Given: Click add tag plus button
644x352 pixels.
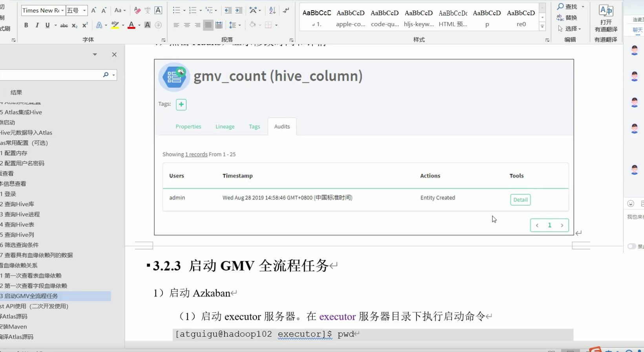Looking at the screenshot, I should pos(181,104).
